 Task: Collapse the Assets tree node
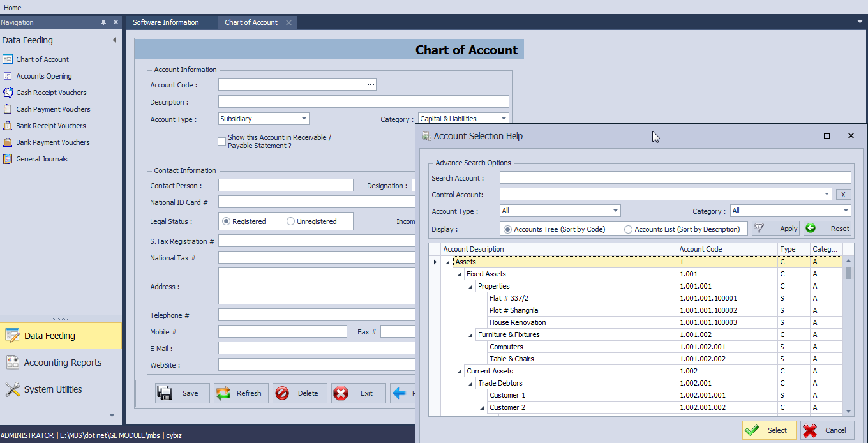point(447,262)
